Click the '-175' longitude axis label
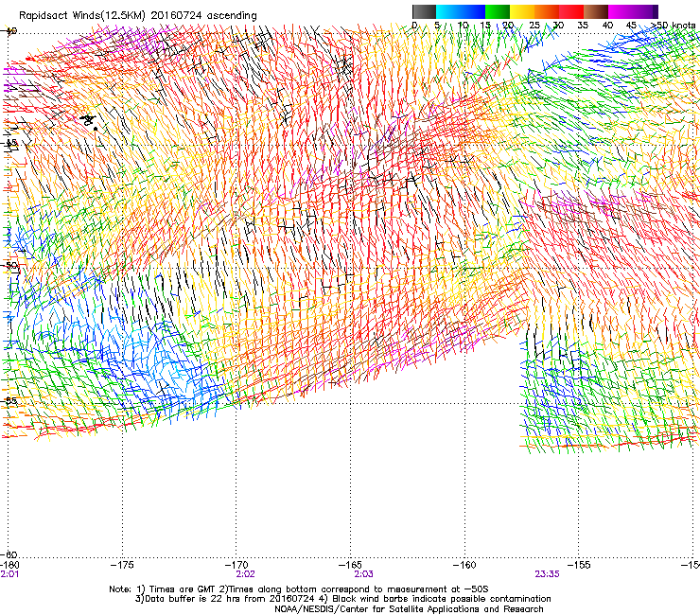This screenshot has width=700, height=615. (x=122, y=565)
